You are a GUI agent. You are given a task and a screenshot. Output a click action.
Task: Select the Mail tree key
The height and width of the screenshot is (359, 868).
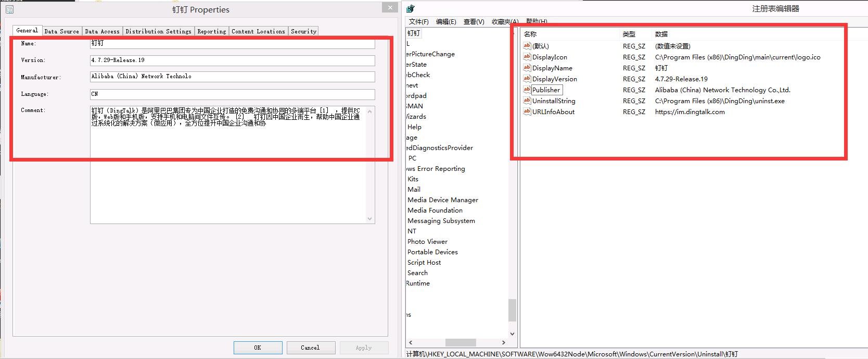click(x=414, y=190)
